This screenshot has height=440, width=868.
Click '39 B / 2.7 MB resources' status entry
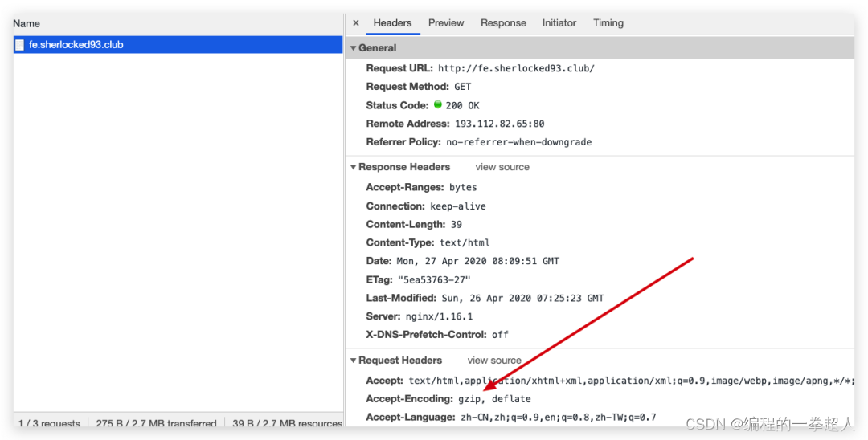pos(287,423)
